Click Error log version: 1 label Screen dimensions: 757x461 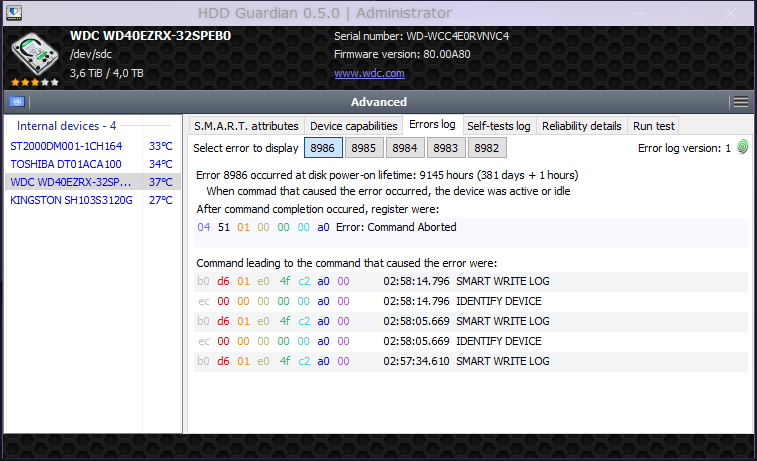(x=684, y=148)
